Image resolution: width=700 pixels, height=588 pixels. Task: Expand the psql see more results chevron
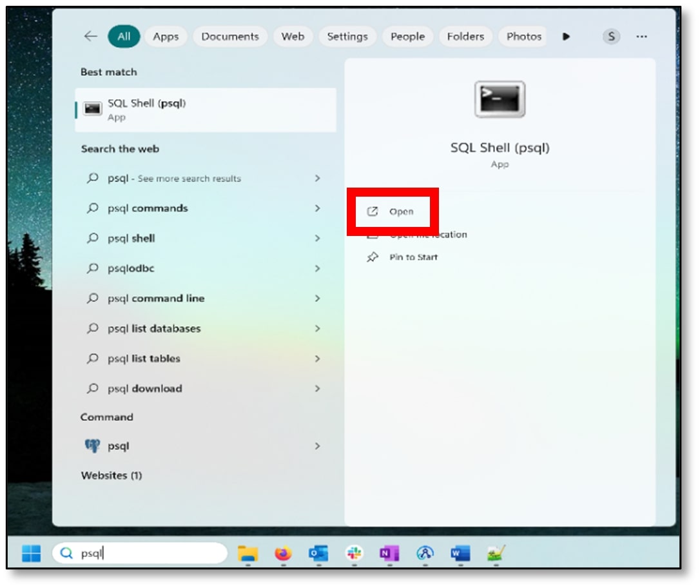click(317, 178)
